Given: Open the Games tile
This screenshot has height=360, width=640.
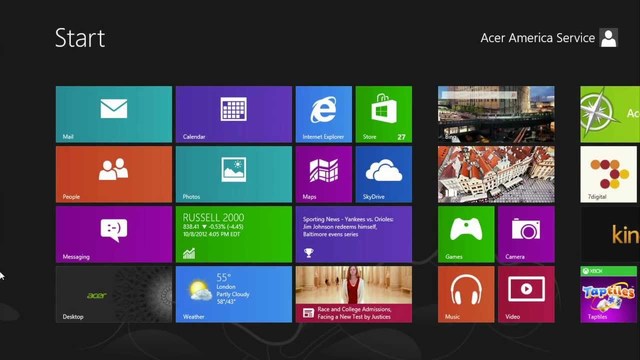Looking at the screenshot, I should click(466, 234).
